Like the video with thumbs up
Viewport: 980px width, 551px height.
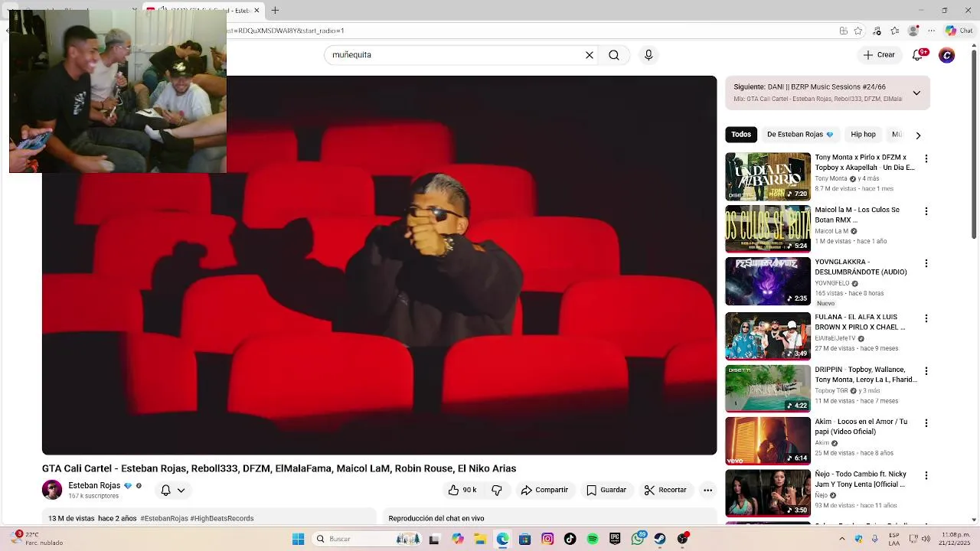[x=462, y=490]
